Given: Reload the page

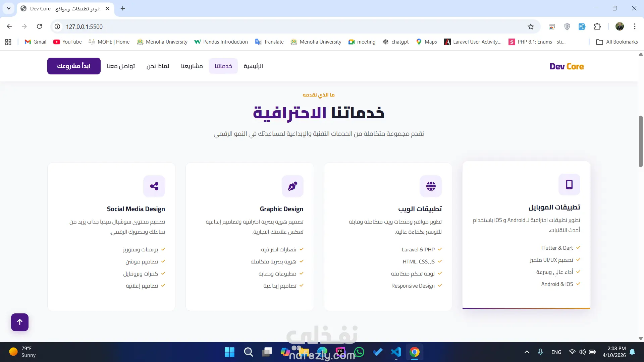Looking at the screenshot, I should tap(40, 26).
